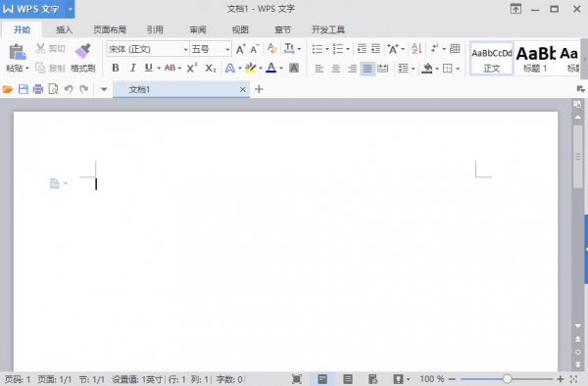Apply superscript X² formatting
This screenshot has height=386, width=588.
(192, 68)
